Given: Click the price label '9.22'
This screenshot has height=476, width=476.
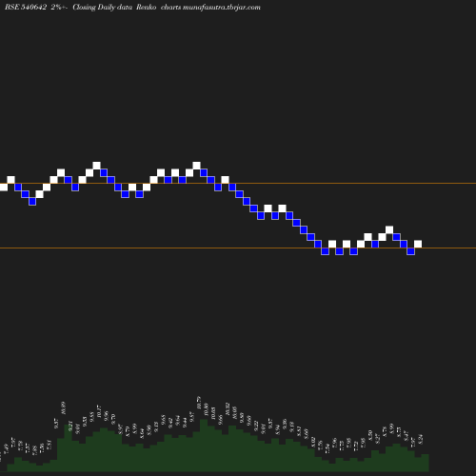Looking at the screenshot, I should [x=256, y=426].
